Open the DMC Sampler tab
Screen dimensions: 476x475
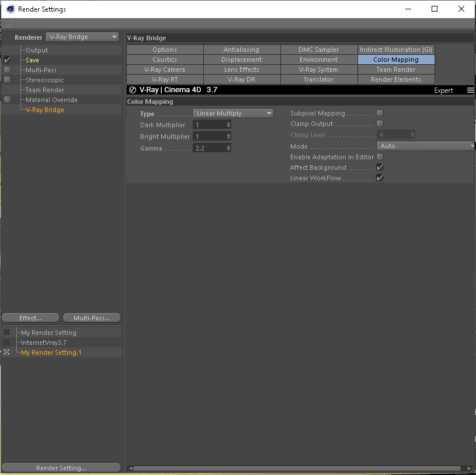point(319,50)
